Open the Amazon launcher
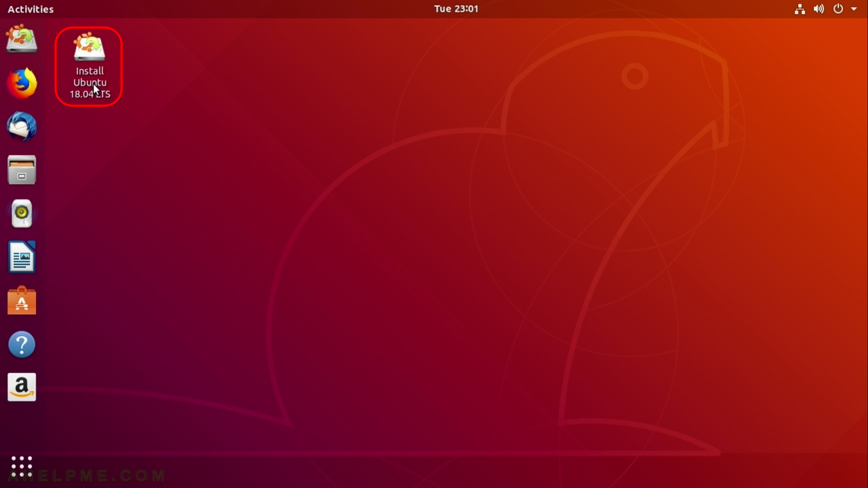 (x=22, y=387)
